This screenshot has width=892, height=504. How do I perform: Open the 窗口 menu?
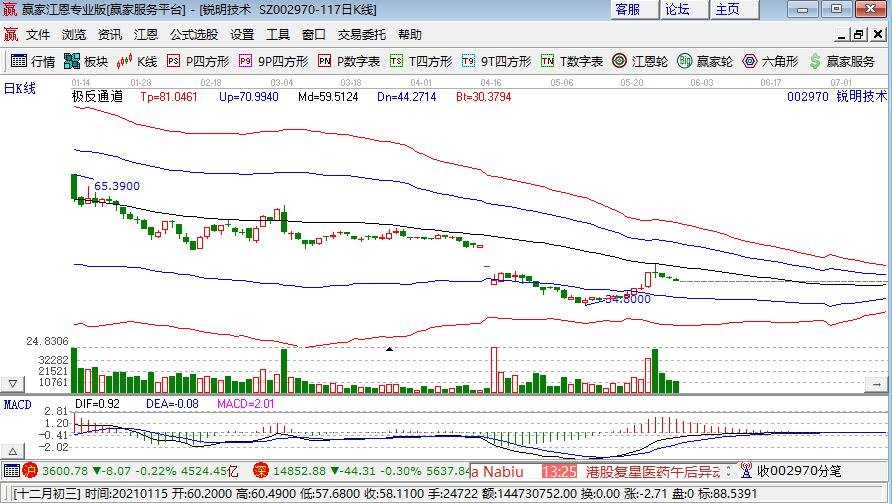click(313, 35)
